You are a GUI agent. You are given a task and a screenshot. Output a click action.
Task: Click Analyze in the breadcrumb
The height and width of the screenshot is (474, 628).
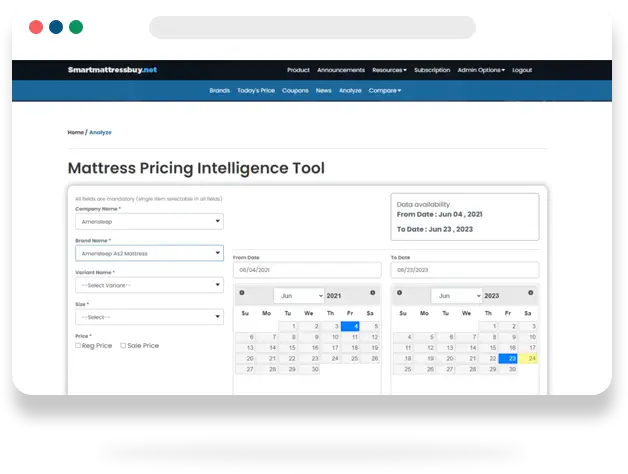pyautogui.click(x=100, y=132)
